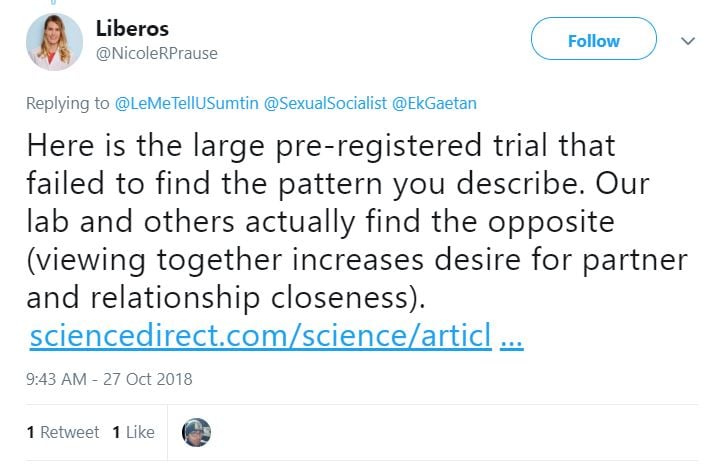Viewport: 715px width, 470px height.
Task: Open the Liberos profile avatar photo
Action: [x=55, y=42]
